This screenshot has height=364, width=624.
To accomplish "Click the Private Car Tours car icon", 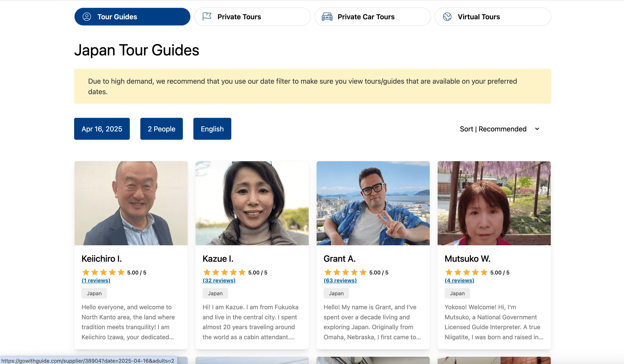I will point(327,17).
